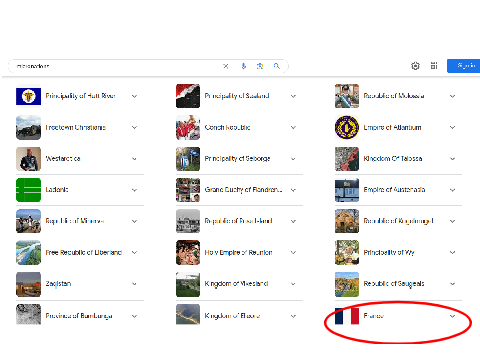
Task: Click the Freetown Christiania label
Action: tap(76, 127)
